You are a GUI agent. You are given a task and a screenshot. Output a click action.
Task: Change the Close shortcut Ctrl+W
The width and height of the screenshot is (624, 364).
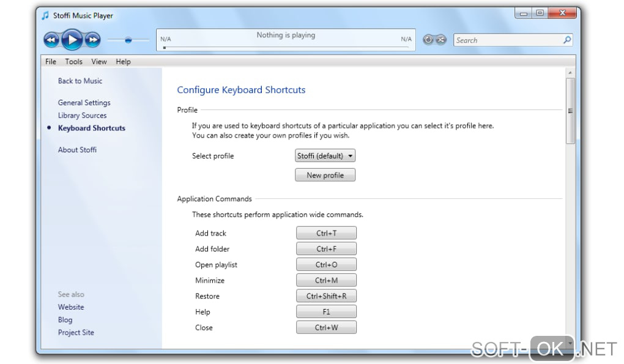click(x=326, y=327)
